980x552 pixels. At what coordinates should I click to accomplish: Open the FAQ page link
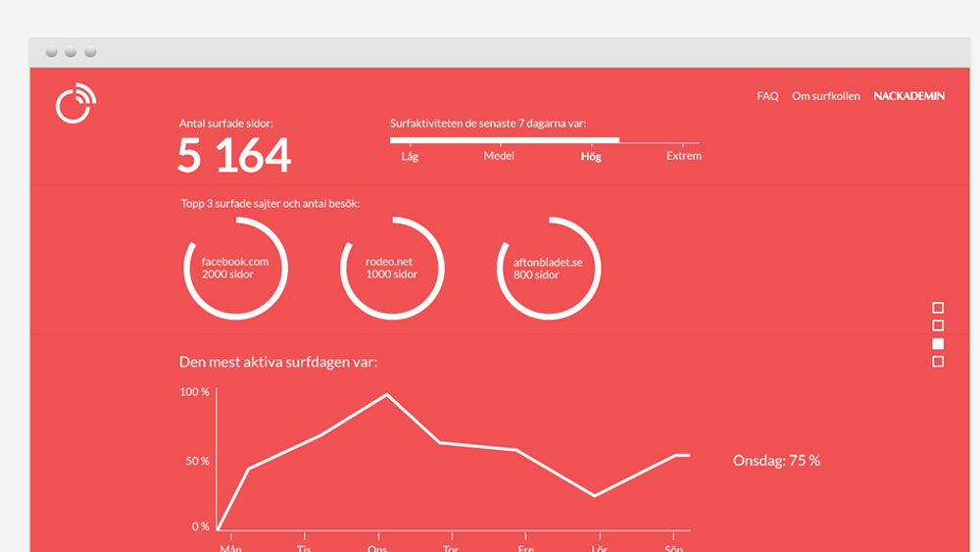[x=767, y=96]
